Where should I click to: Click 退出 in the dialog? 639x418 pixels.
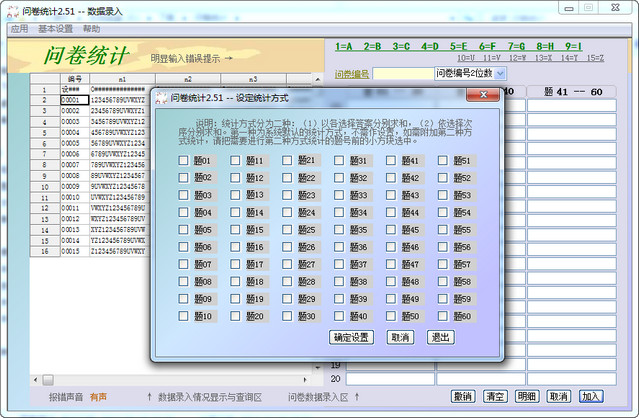(x=439, y=337)
